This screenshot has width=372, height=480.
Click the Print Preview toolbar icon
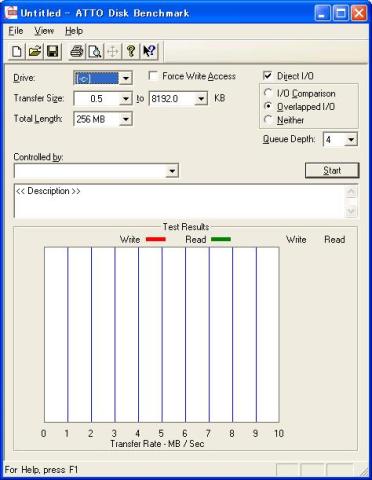tap(95, 52)
